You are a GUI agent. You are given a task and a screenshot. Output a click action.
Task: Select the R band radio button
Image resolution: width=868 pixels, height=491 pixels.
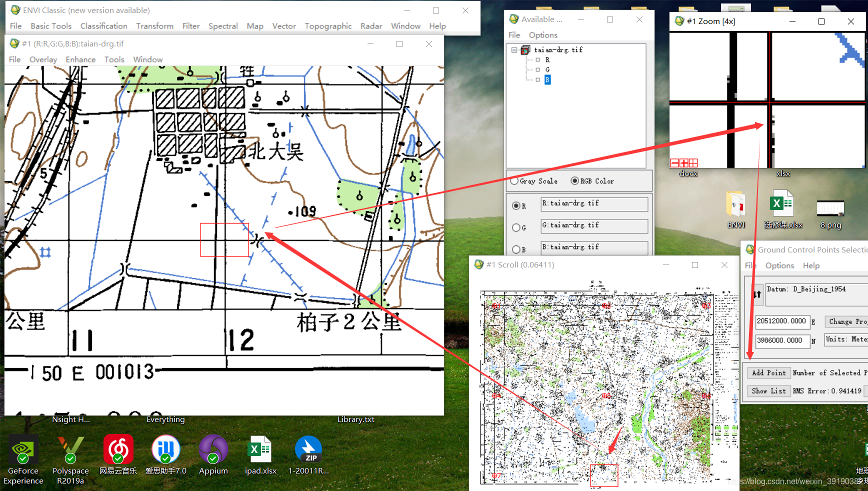pyautogui.click(x=516, y=205)
